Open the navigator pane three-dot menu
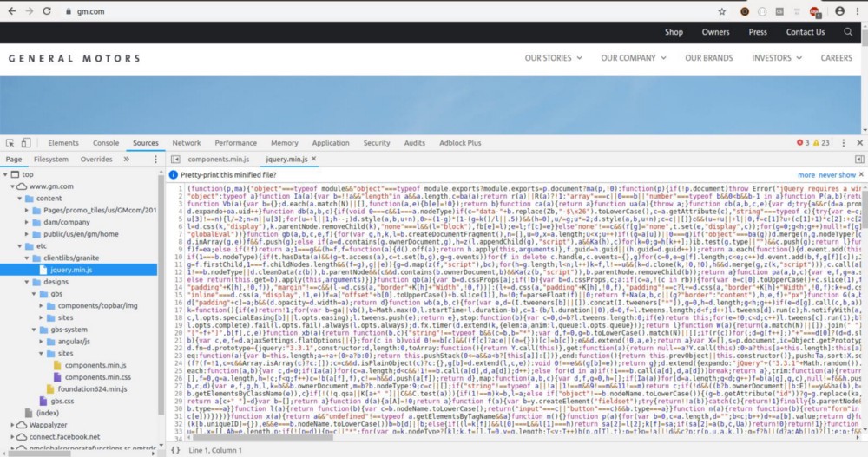This screenshot has width=868, height=457. 155,160
